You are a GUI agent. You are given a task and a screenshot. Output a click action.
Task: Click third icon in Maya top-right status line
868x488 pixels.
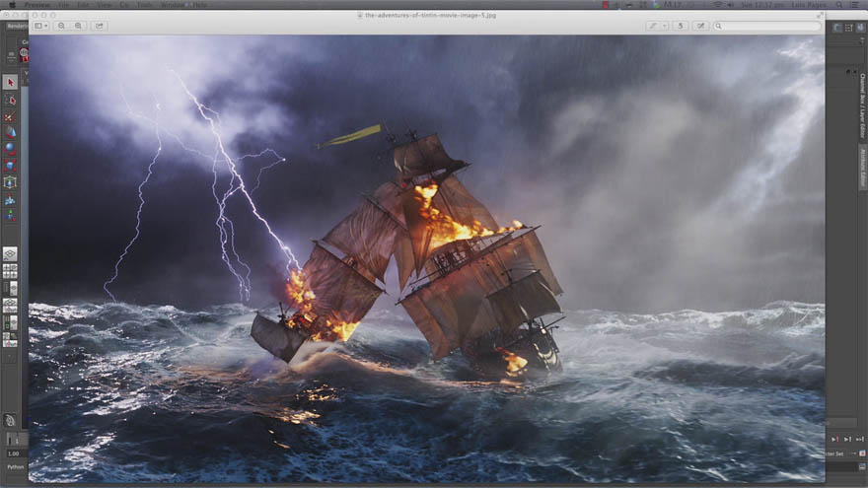[x=860, y=28]
